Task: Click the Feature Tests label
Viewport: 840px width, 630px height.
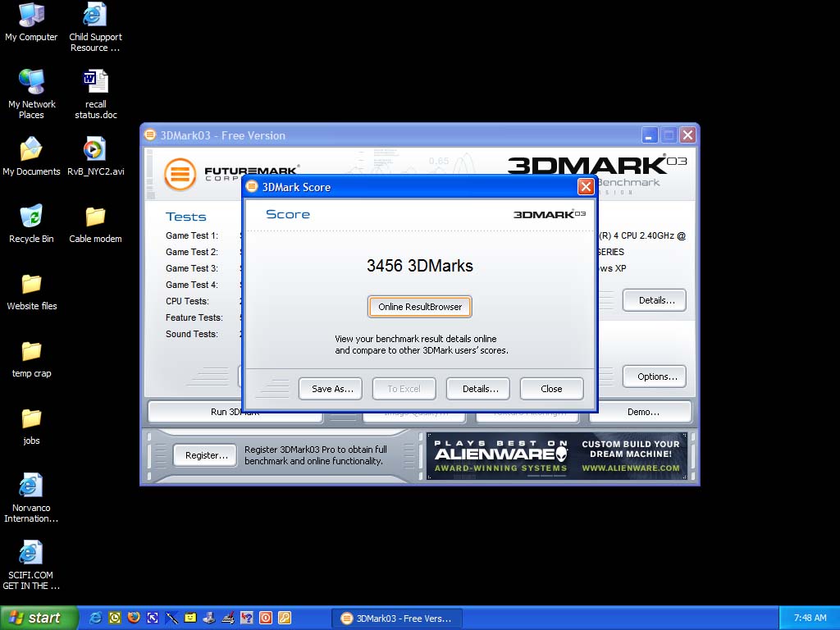Action: point(194,317)
